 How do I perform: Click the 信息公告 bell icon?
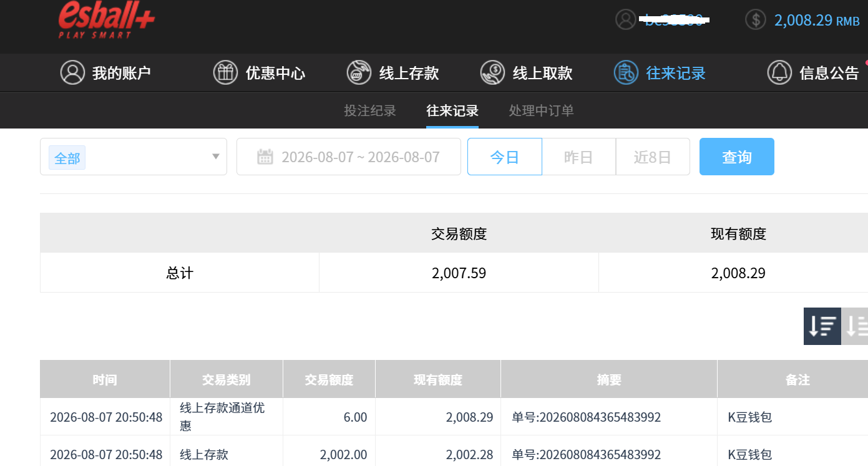[x=779, y=72]
